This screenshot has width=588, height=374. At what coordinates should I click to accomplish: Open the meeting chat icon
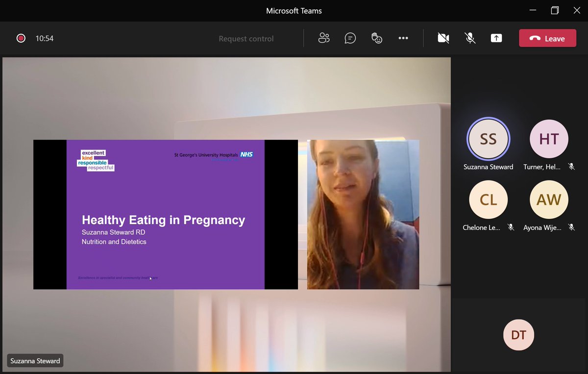click(x=350, y=38)
